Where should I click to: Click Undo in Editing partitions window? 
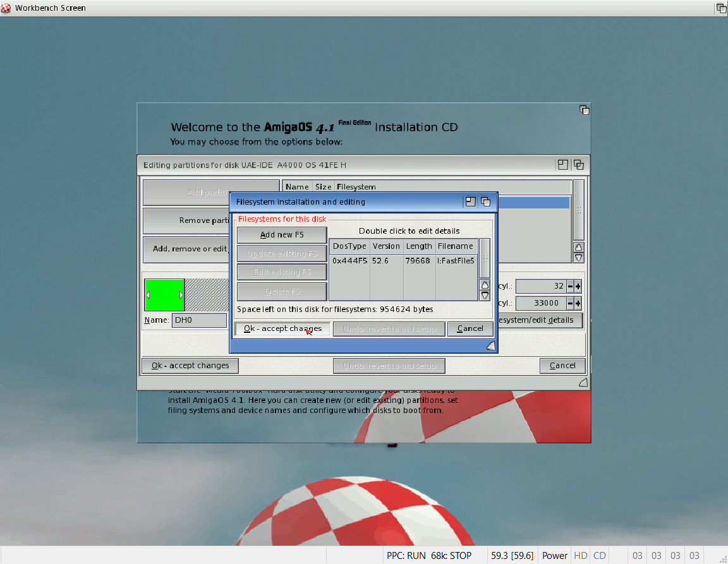point(389,366)
